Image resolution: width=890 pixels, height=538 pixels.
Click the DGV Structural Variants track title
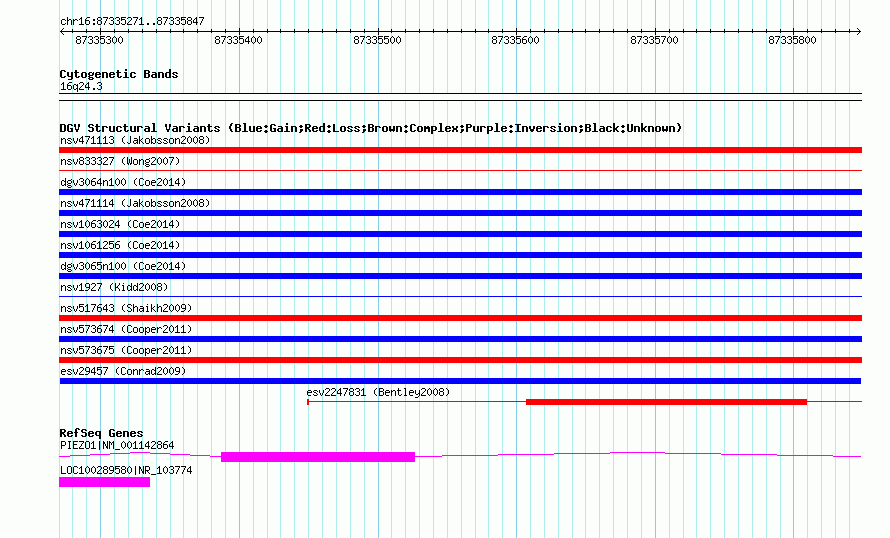tap(370, 128)
